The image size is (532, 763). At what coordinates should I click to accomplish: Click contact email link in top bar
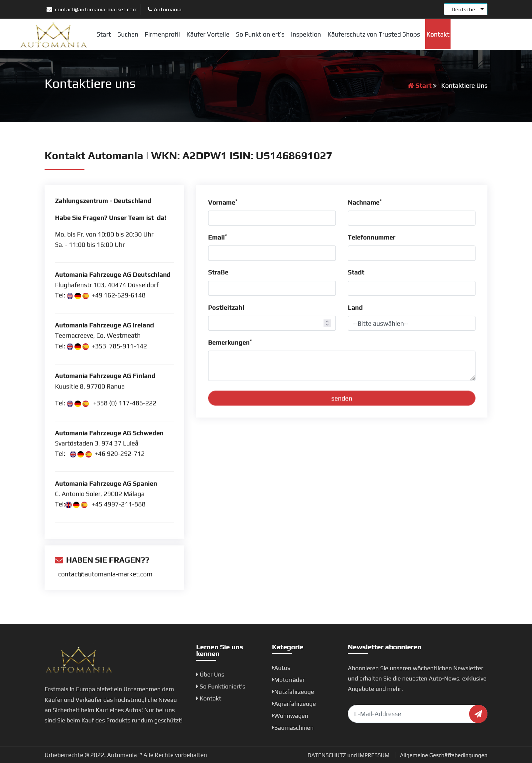tap(96, 9)
